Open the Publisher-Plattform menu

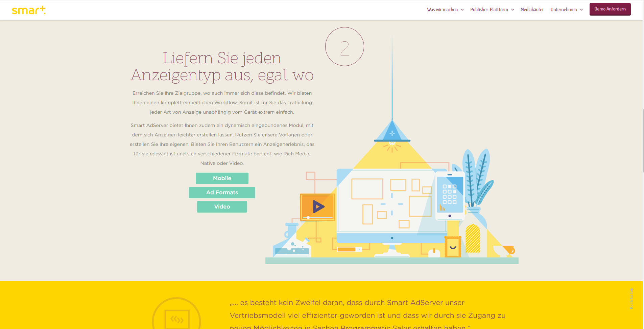click(489, 10)
